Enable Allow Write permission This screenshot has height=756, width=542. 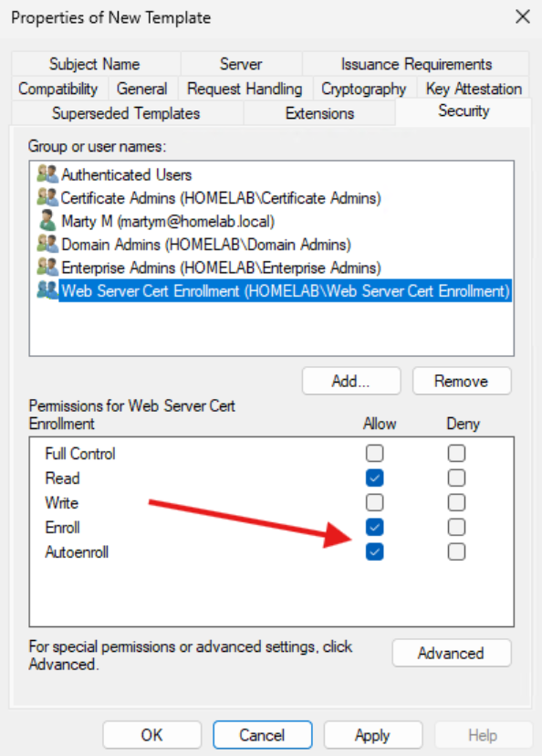click(374, 502)
